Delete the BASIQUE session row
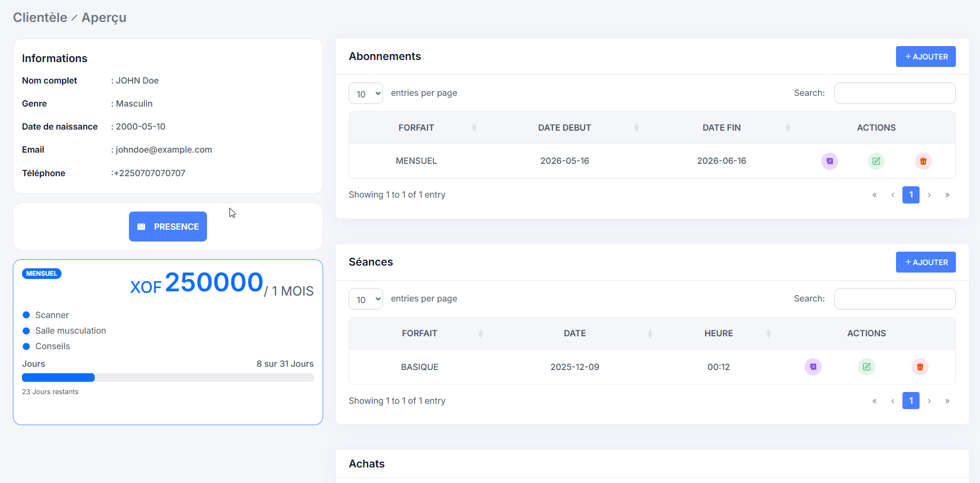This screenshot has width=980, height=483. tap(920, 367)
